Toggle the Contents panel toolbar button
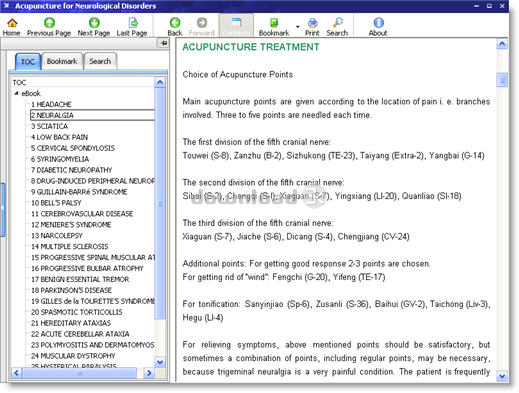 tap(236, 26)
